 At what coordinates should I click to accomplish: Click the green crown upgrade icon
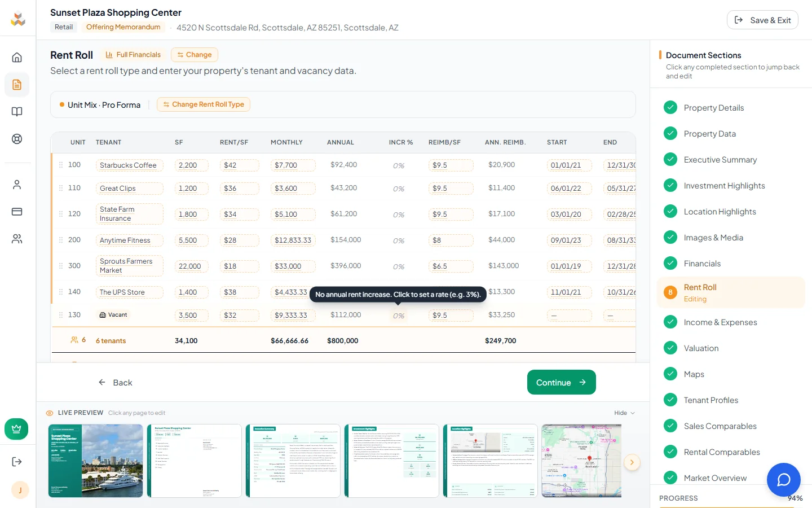(16, 429)
